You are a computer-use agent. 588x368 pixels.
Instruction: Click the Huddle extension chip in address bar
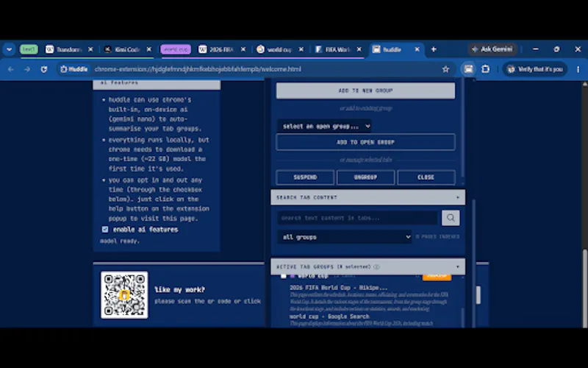74,69
